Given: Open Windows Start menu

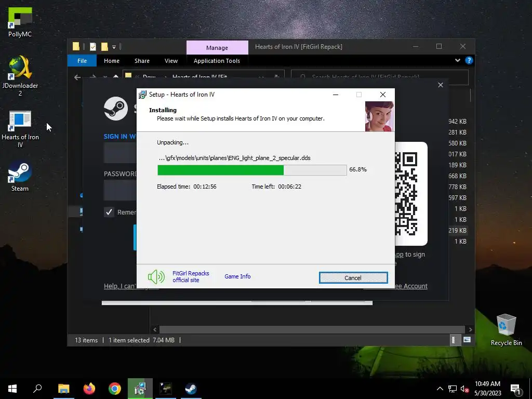Looking at the screenshot, I should [12, 389].
